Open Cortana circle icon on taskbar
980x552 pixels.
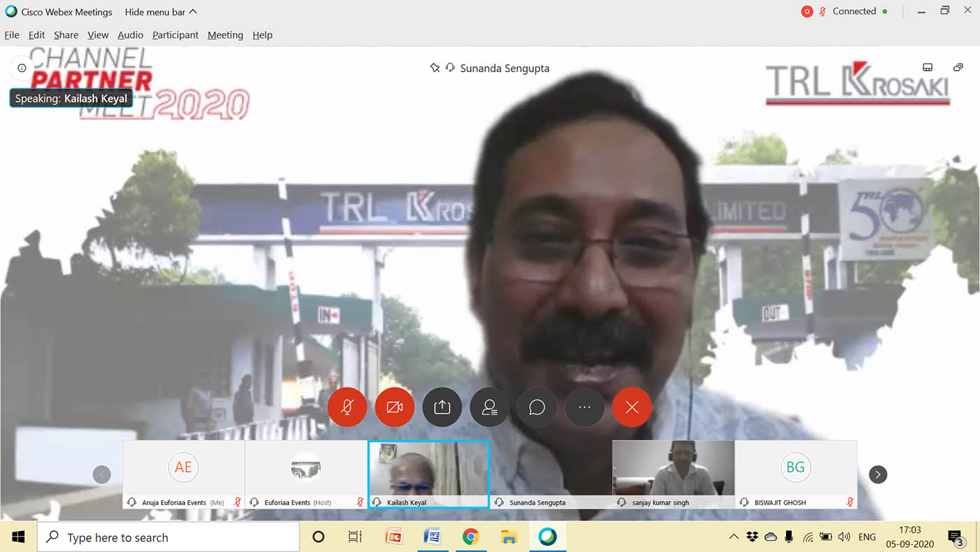pyautogui.click(x=318, y=537)
